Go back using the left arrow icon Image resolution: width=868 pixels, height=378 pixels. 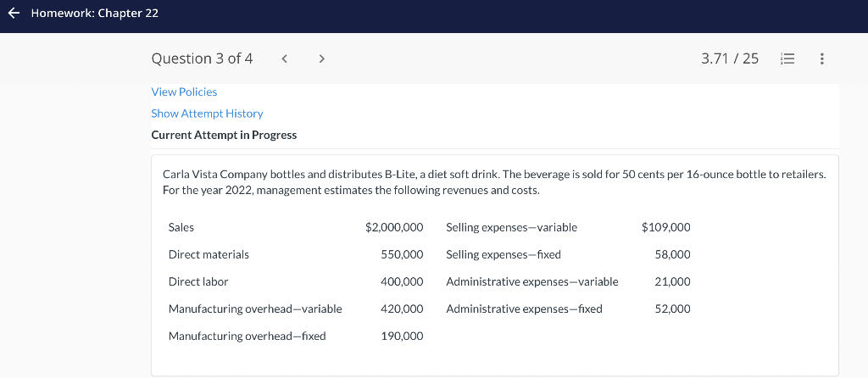14,13
